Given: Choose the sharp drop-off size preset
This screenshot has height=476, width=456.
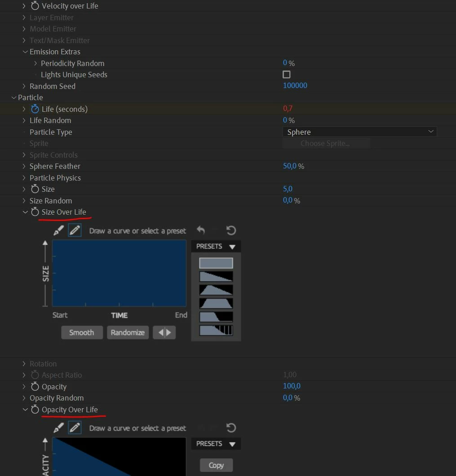Looking at the screenshot, I should click(216, 317).
